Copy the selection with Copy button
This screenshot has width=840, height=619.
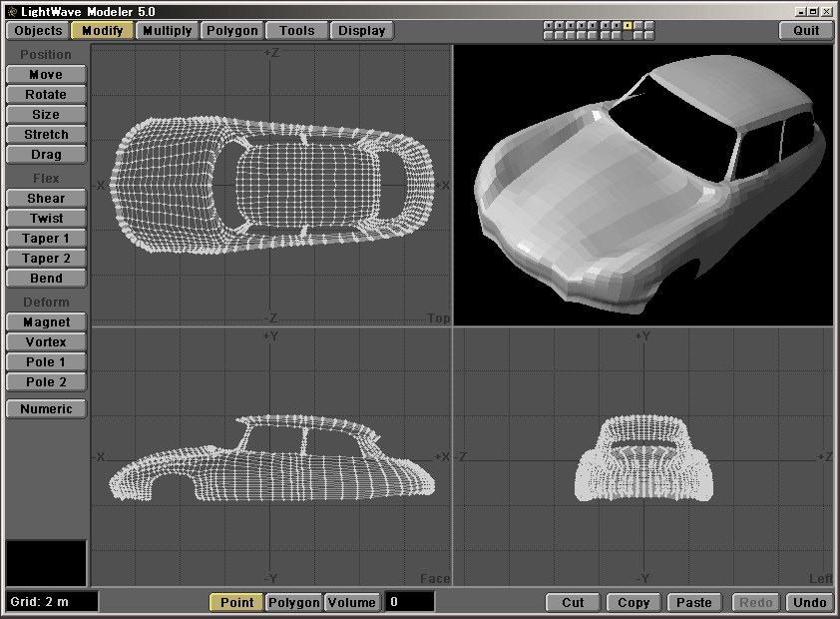coord(633,602)
